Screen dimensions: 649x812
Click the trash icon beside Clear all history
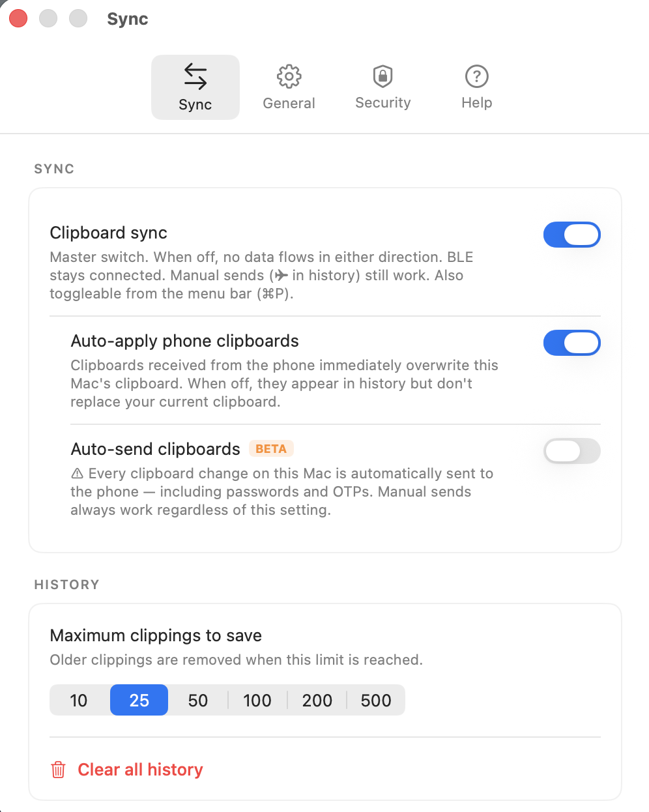click(58, 770)
